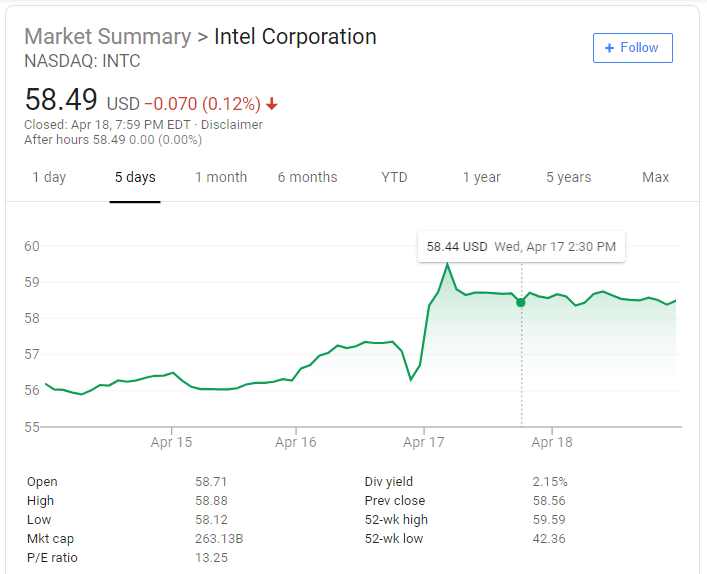The image size is (707, 574).
Task: Click the green data point marker
Action: tap(521, 302)
